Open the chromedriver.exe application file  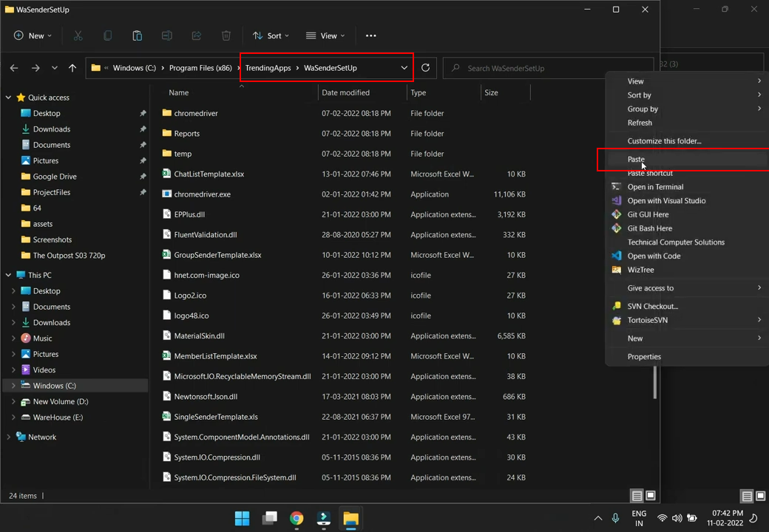[202, 194]
